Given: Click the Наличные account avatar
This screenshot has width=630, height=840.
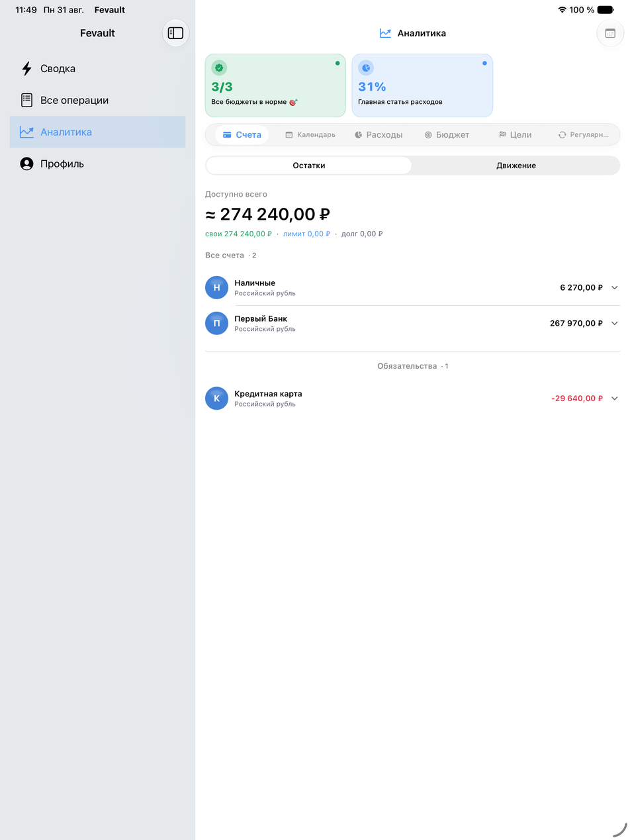Looking at the screenshot, I should click(216, 287).
